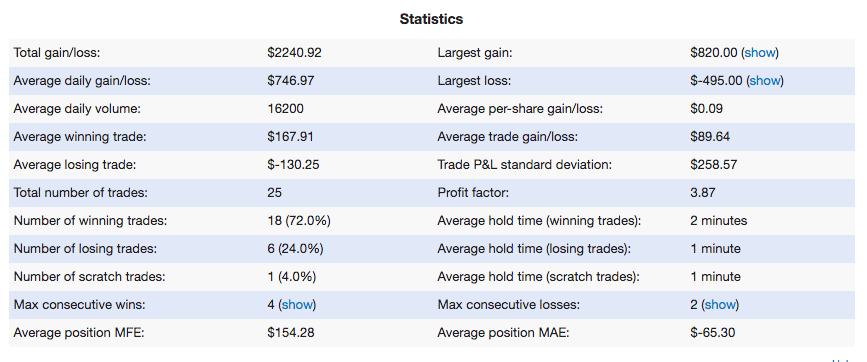Click the Average position MAE value $-65.30
Viewport: 867px width, 362px height.
[x=713, y=333]
